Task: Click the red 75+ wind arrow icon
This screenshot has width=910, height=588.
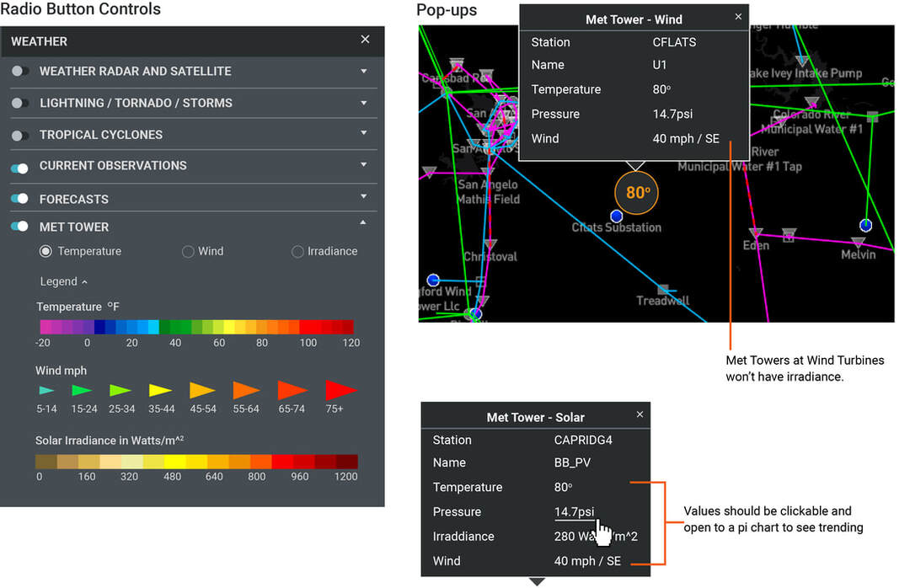Action: coord(341,390)
